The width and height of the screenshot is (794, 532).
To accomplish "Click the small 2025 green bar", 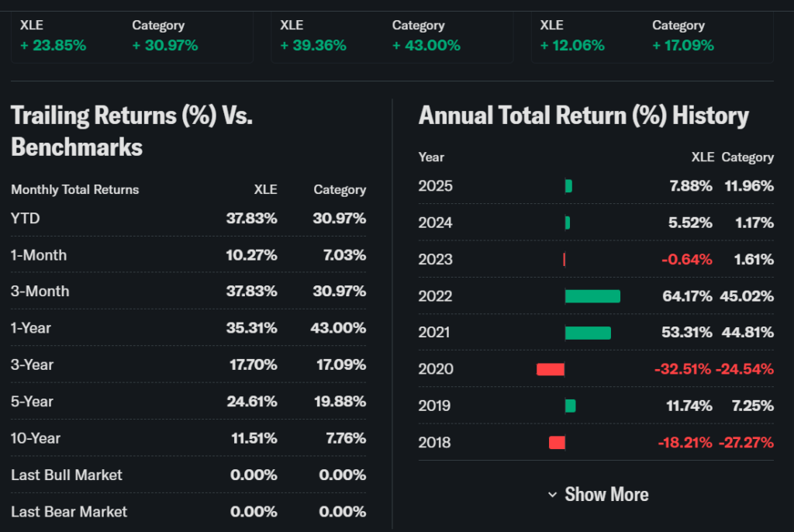I will tap(568, 186).
